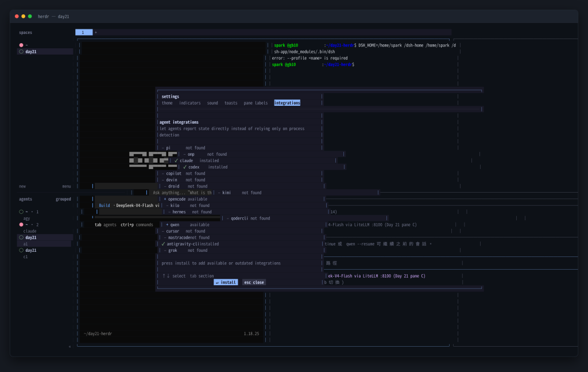Click the green checkmark beside claude

[x=176, y=160]
